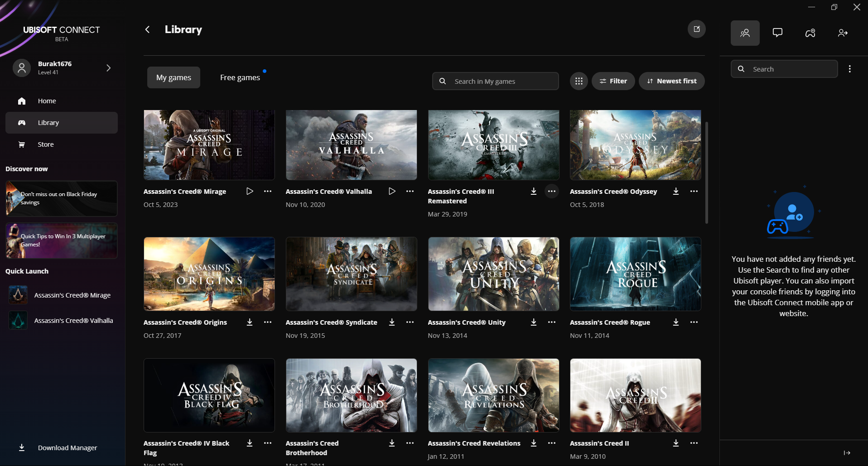Open the Assassin's Creed Revelations cover art

click(494, 395)
